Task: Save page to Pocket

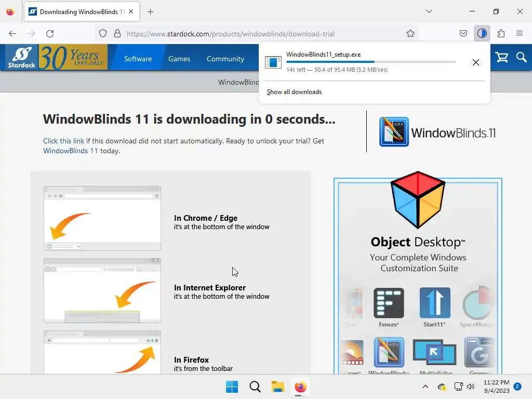Action: (x=463, y=33)
